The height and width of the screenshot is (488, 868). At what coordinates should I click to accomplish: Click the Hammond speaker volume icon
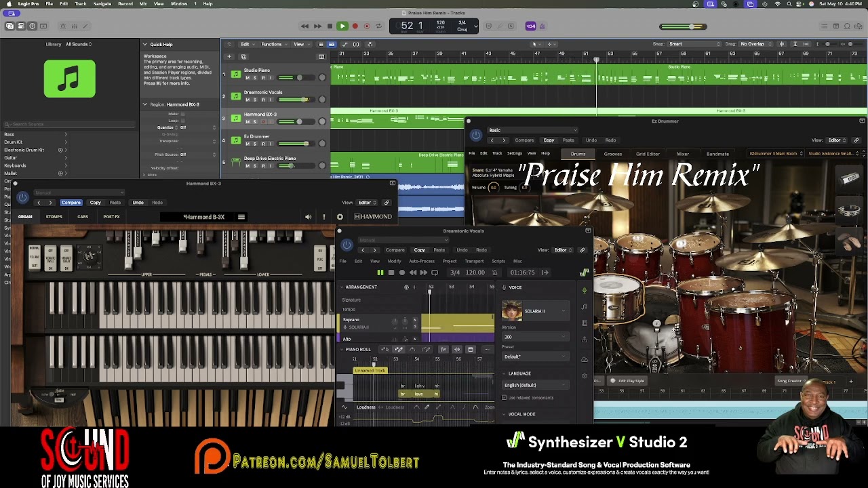[x=309, y=217]
